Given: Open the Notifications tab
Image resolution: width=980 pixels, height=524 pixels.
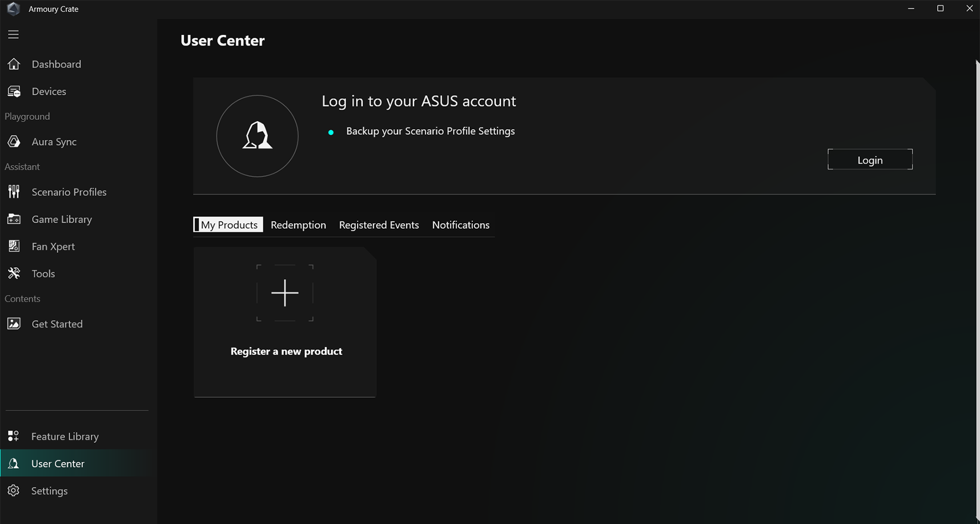Looking at the screenshot, I should coord(460,225).
